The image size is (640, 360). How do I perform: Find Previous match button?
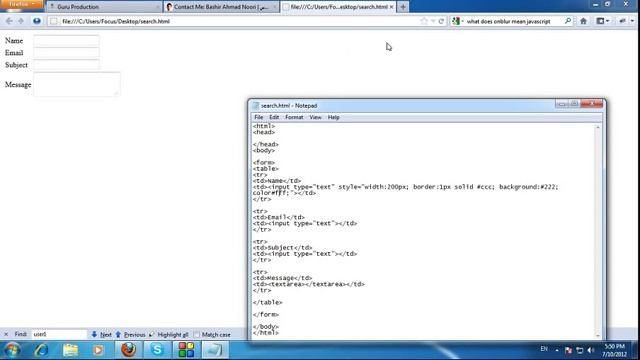pos(130,334)
